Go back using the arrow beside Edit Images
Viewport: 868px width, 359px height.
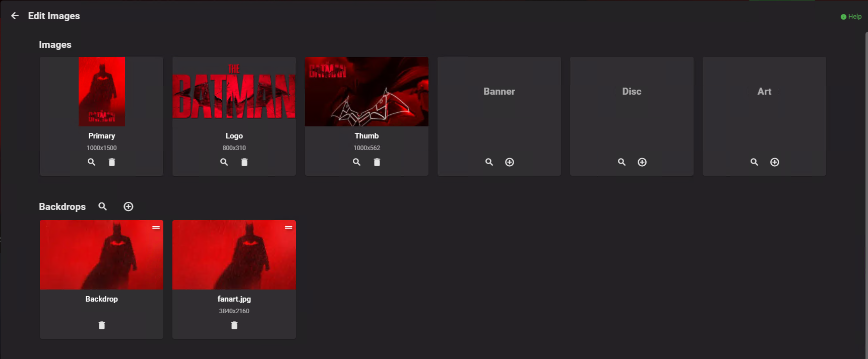pyautogui.click(x=15, y=16)
